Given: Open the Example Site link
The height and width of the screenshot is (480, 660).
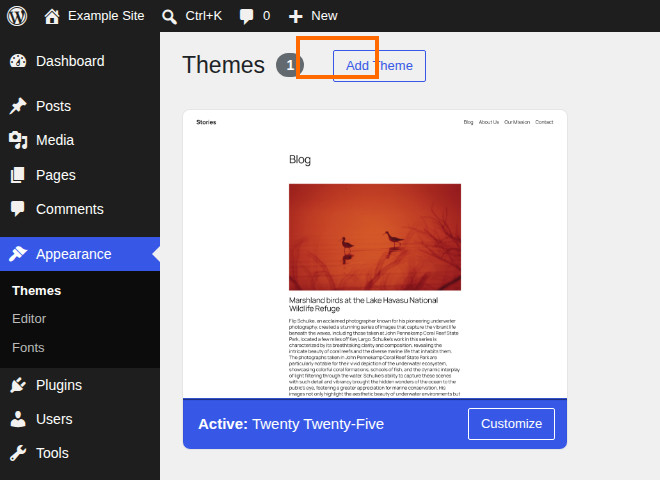Looking at the screenshot, I should click(x=106, y=16).
